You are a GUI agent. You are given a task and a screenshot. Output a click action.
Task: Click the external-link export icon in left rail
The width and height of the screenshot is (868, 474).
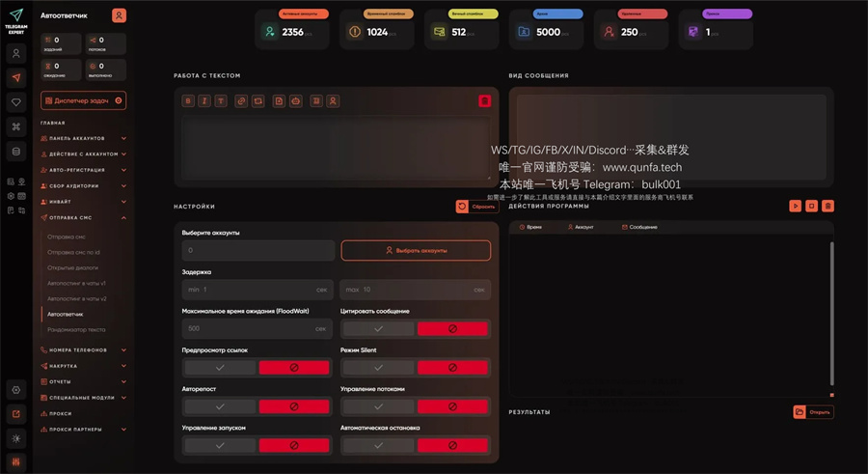(16, 414)
